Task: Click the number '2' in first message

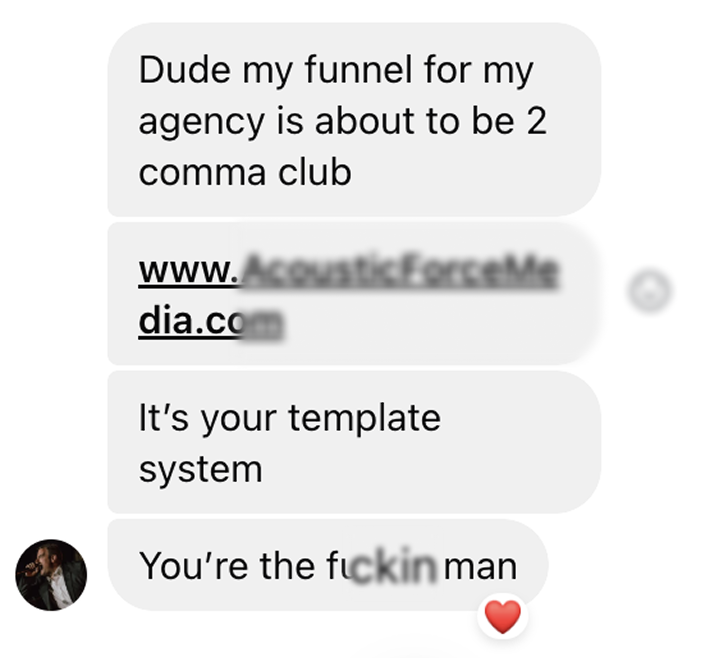Action: 536,121
